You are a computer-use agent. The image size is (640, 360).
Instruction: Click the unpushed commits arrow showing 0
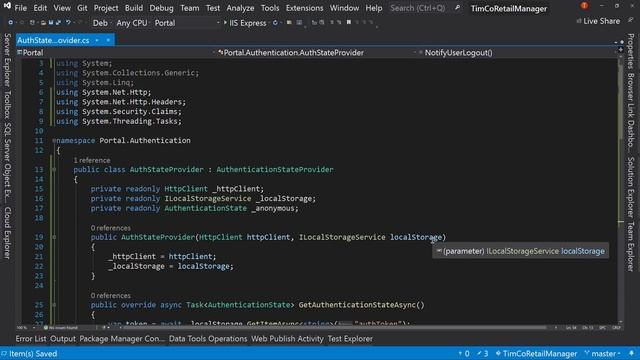464,354
